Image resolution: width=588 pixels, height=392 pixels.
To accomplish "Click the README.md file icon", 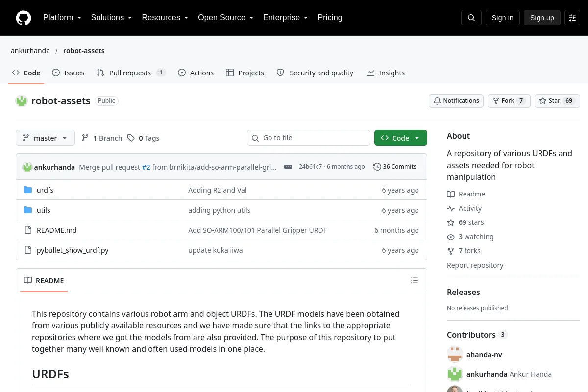I will (28, 230).
